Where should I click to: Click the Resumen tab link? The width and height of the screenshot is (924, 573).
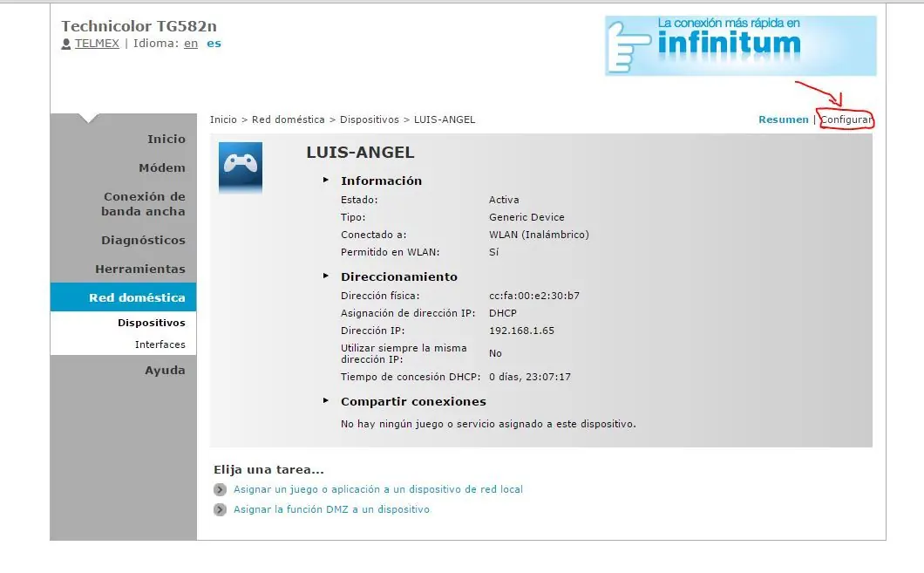(x=783, y=119)
